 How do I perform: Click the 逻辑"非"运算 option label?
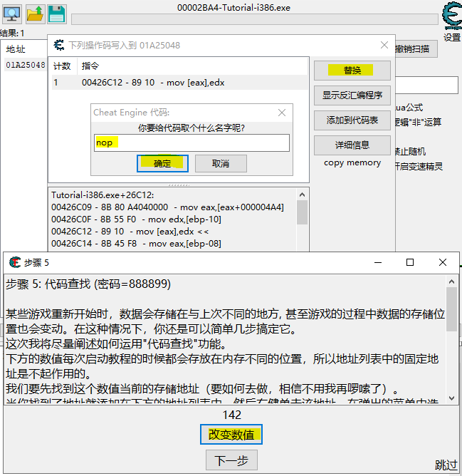418,122
